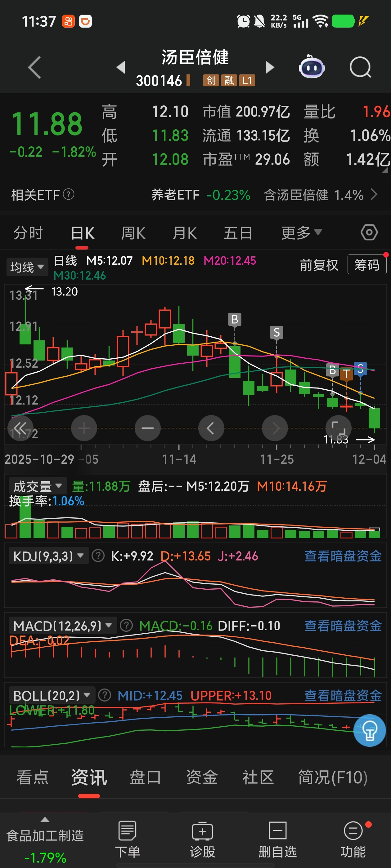Switch to 五日 five-day tab
The height and width of the screenshot is (868, 391).
pyautogui.click(x=238, y=233)
